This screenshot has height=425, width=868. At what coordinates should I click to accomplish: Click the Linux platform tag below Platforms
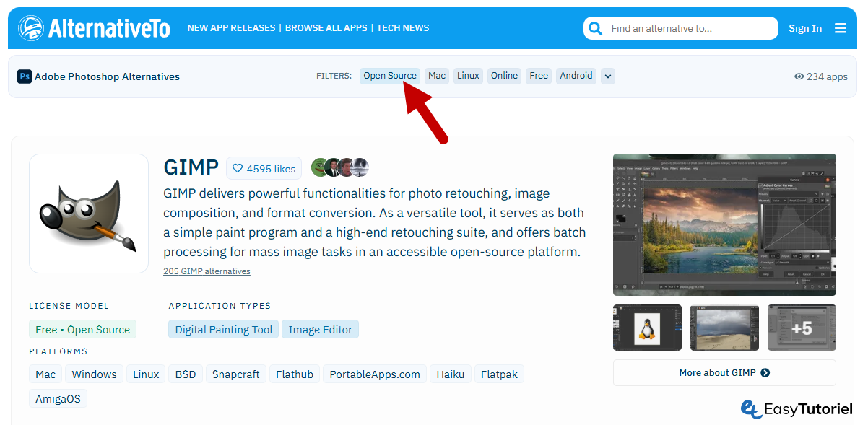click(146, 374)
